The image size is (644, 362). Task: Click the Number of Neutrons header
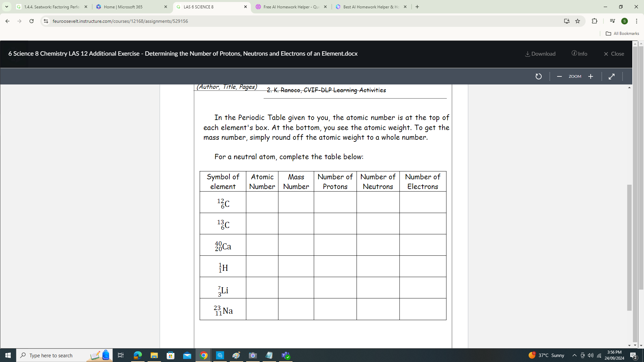(378, 182)
